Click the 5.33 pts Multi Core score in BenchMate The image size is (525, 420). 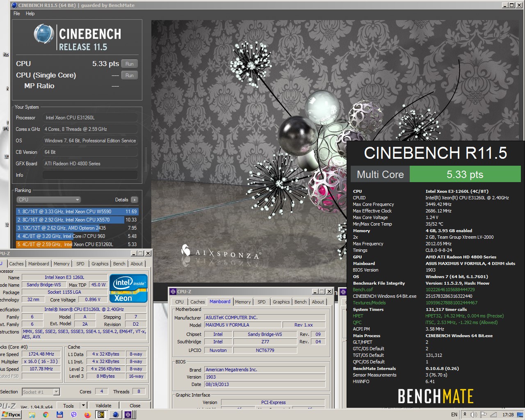465,174
